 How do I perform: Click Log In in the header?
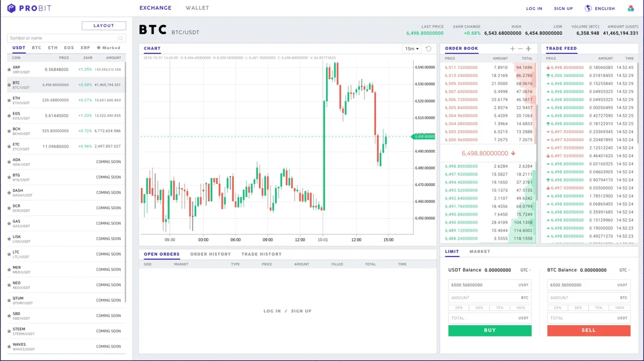[x=534, y=9]
